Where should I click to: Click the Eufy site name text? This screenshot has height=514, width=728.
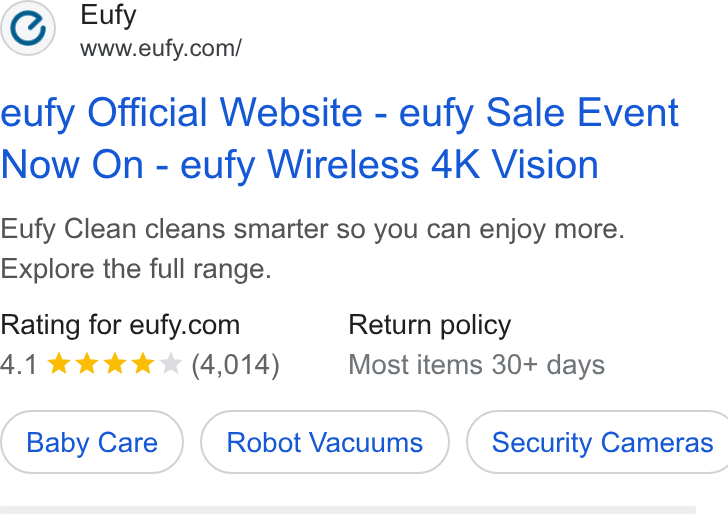(x=108, y=16)
